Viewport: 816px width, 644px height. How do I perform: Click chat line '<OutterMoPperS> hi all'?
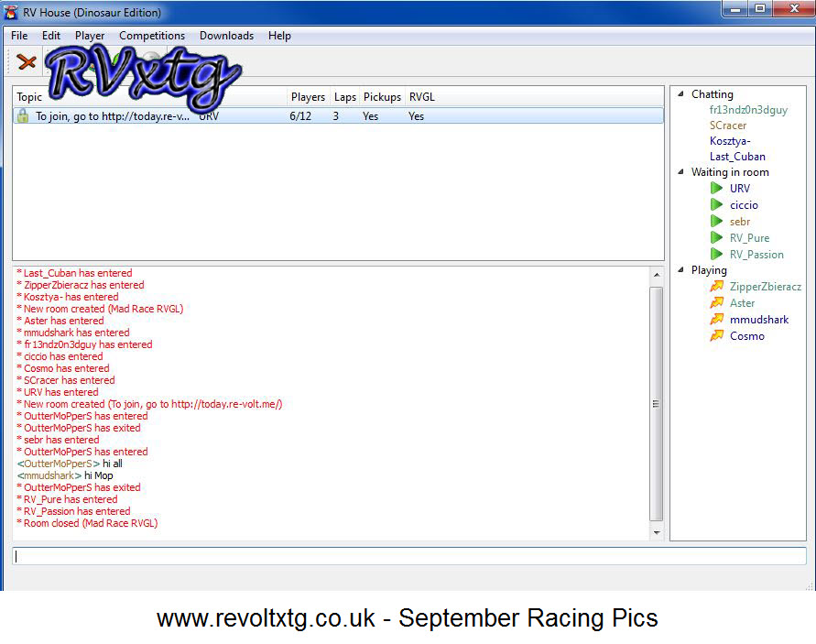(x=70, y=464)
